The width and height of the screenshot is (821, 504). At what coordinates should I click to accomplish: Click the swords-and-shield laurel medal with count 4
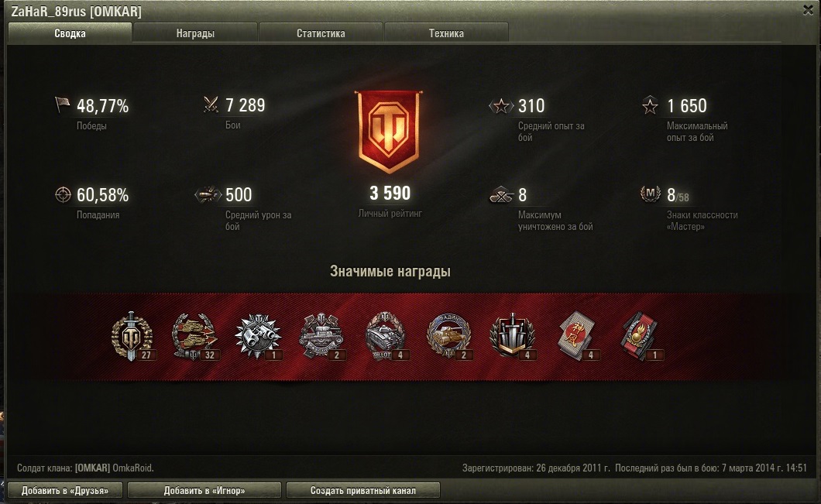click(511, 335)
